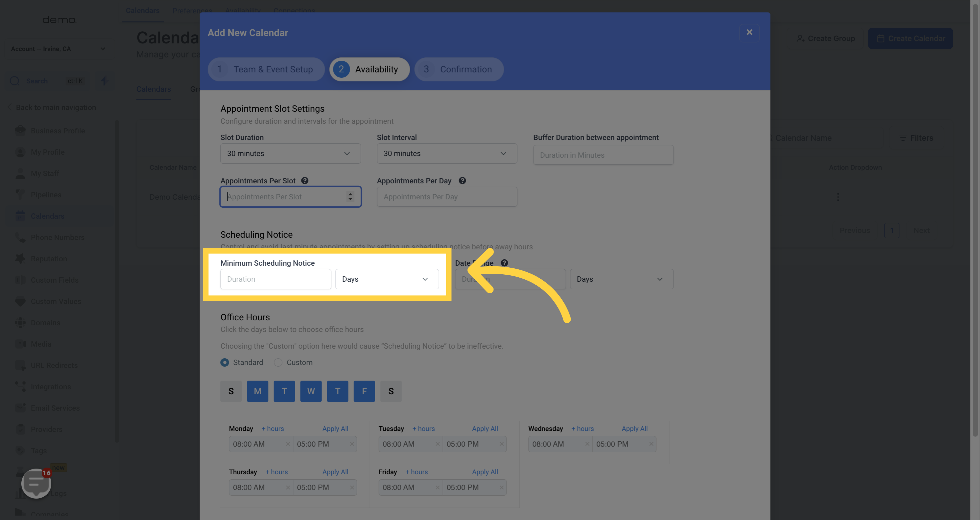
Task: Select the Custom office hours option
Action: click(x=278, y=363)
